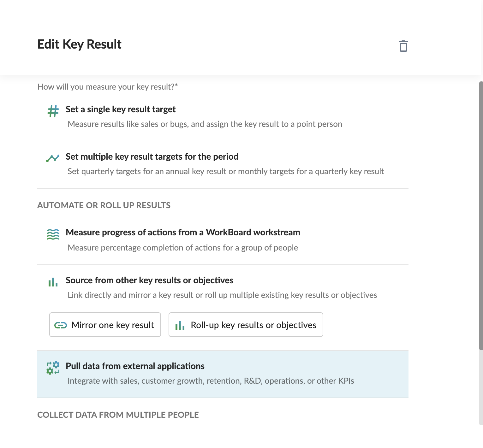Click 'Integrate with sales, customer growth' description
Image resolution: width=483 pixels, height=448 pixels.
211,381
